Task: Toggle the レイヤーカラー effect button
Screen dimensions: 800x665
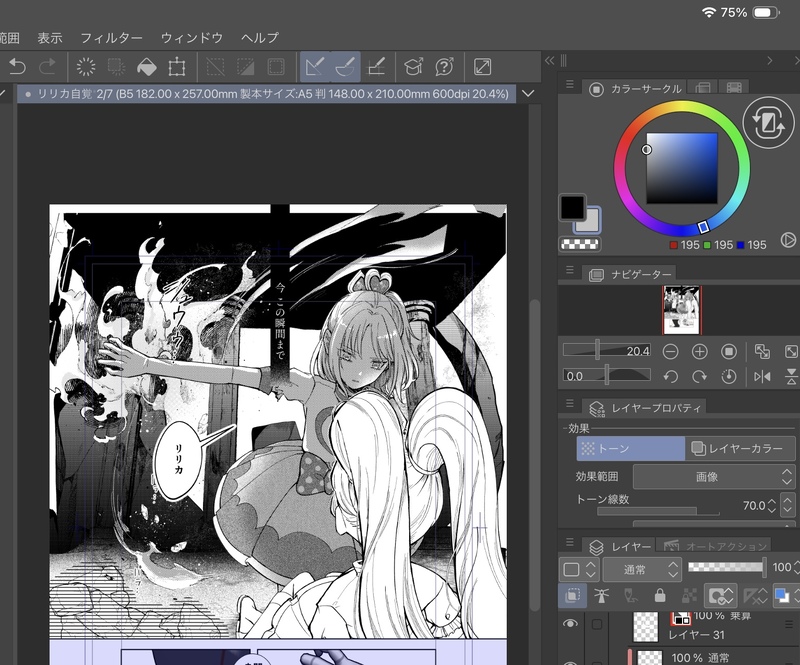Action: pyautogui.click(x=739, y=449)
